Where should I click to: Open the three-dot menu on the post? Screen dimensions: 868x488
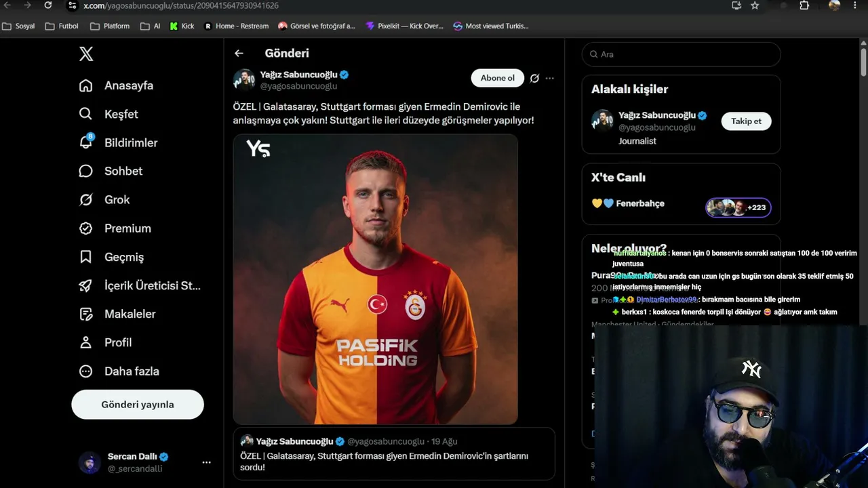550,78
